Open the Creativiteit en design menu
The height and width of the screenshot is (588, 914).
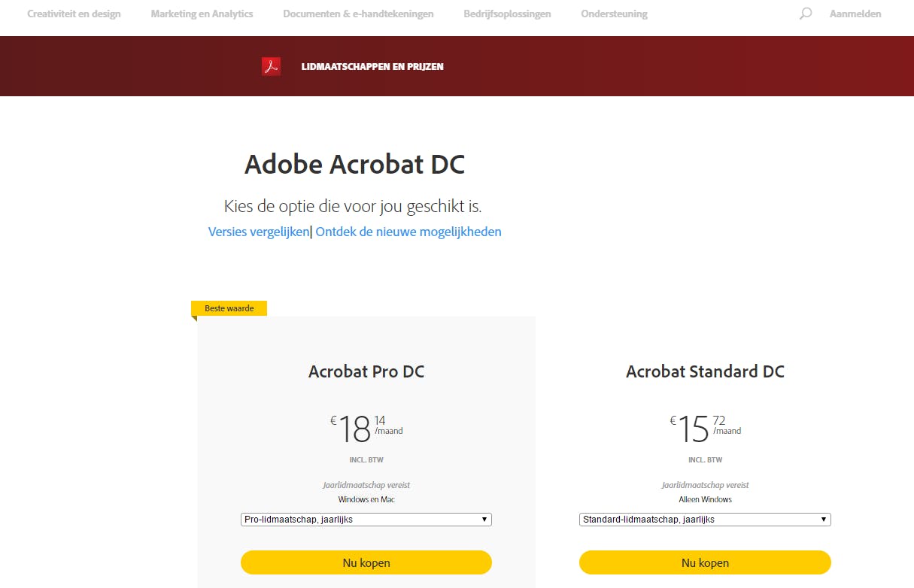tap(74, 14)
